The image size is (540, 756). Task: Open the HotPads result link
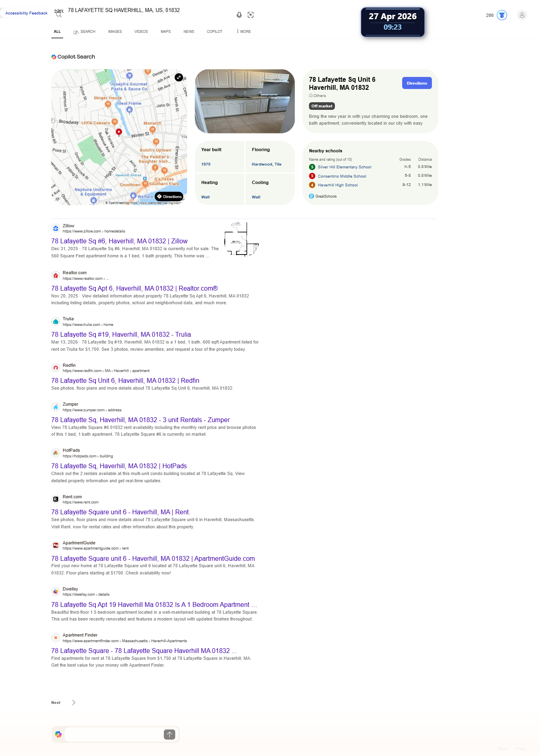119,466
